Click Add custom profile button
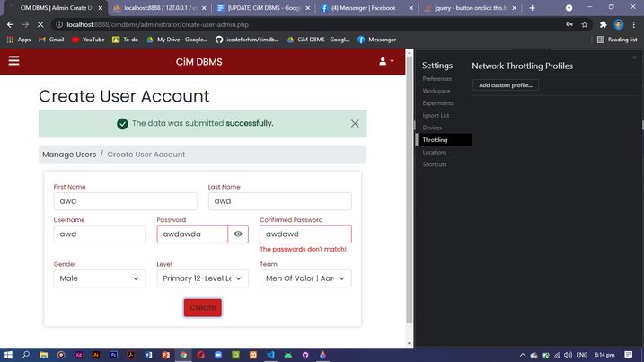The width and height of the screenshot is (644, 362). [506, 85]
